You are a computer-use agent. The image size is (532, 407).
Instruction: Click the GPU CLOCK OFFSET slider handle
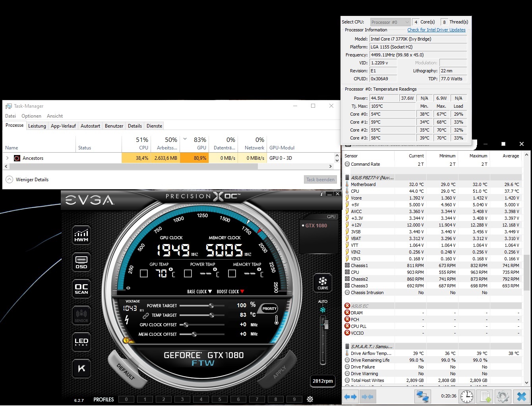coord(186,325)
